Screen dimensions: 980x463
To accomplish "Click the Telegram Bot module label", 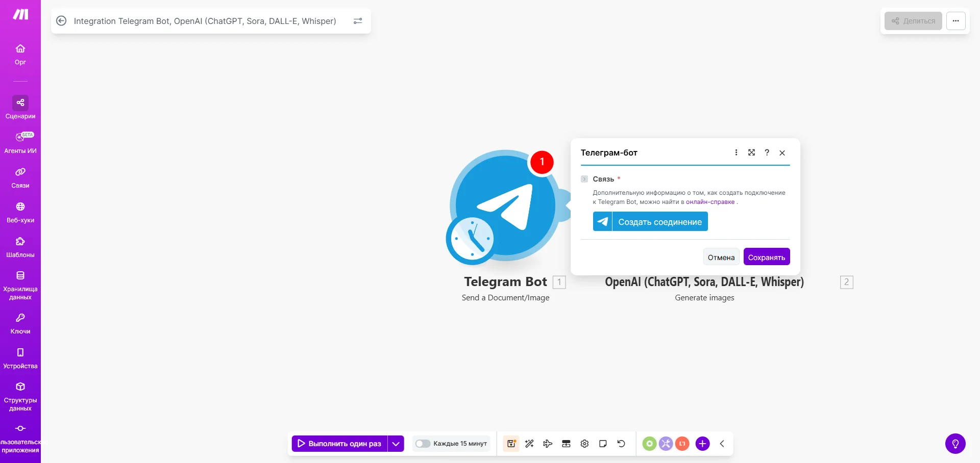I will click(x=505, y=281).
